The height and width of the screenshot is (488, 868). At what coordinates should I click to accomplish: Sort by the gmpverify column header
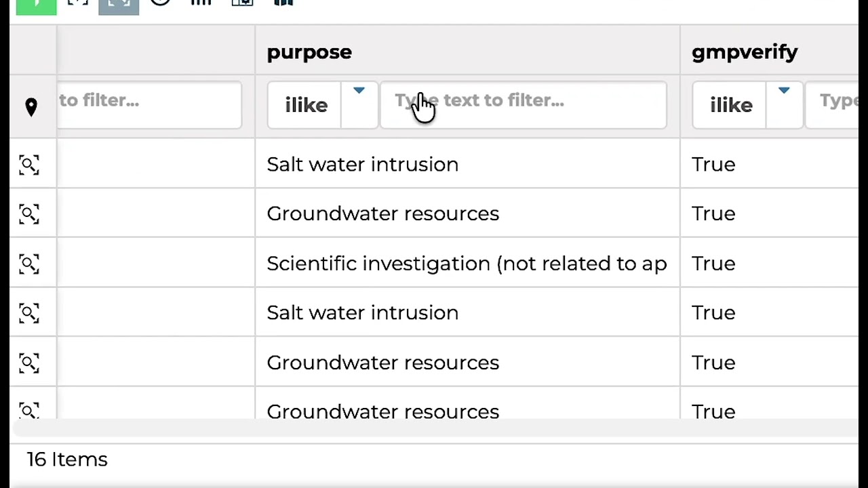pos(745,52)
